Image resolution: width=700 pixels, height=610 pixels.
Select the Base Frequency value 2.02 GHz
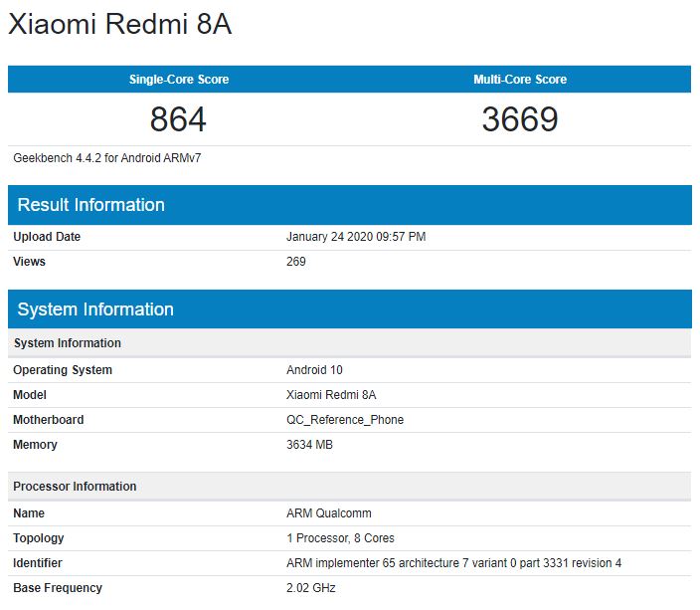[311, 588]
